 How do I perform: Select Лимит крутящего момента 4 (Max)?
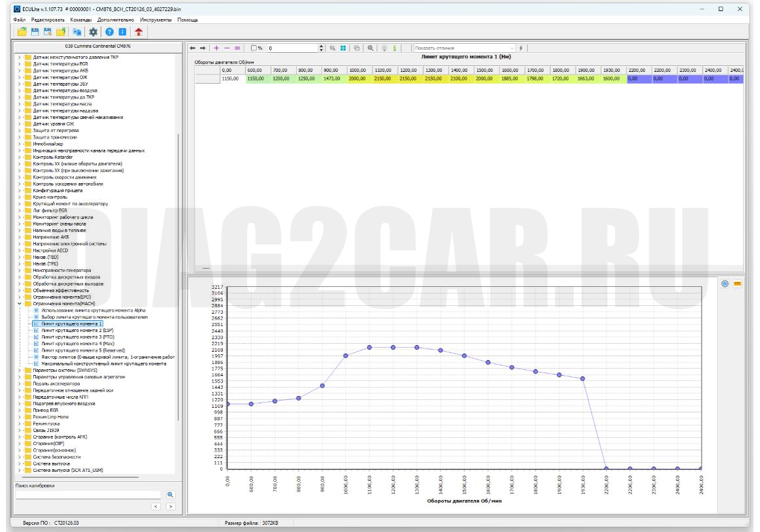(78, 343)
